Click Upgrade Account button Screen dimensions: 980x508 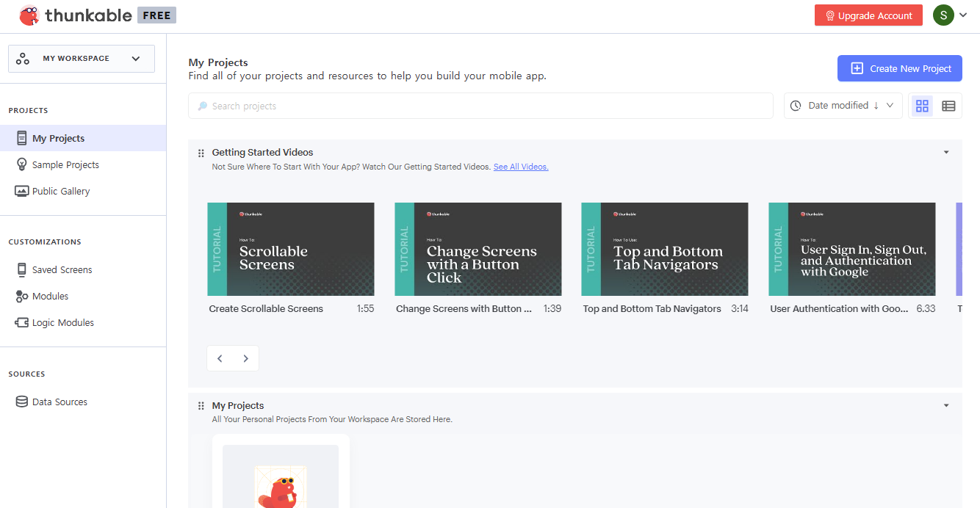[868, 15]
